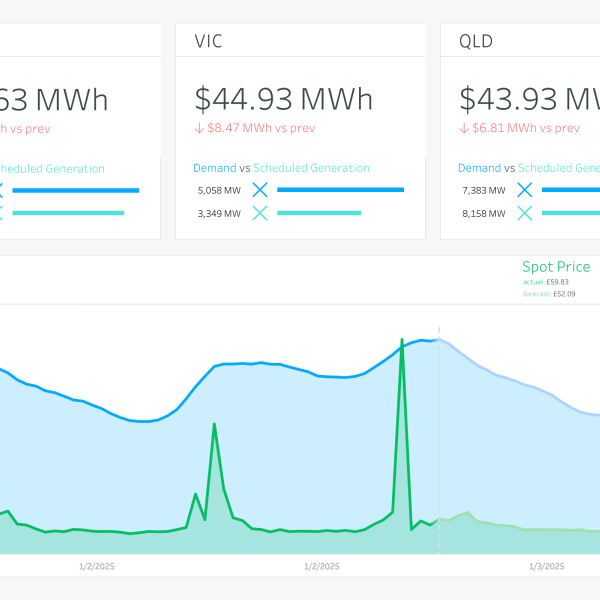Click the VIC blue demand bar
This screenshot has width=600, height=600.
tap(341, 190)
